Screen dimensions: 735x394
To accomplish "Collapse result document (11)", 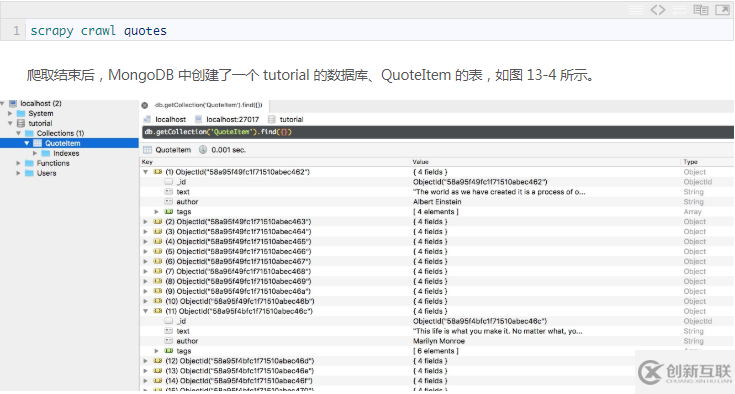I will coord(146,311).
